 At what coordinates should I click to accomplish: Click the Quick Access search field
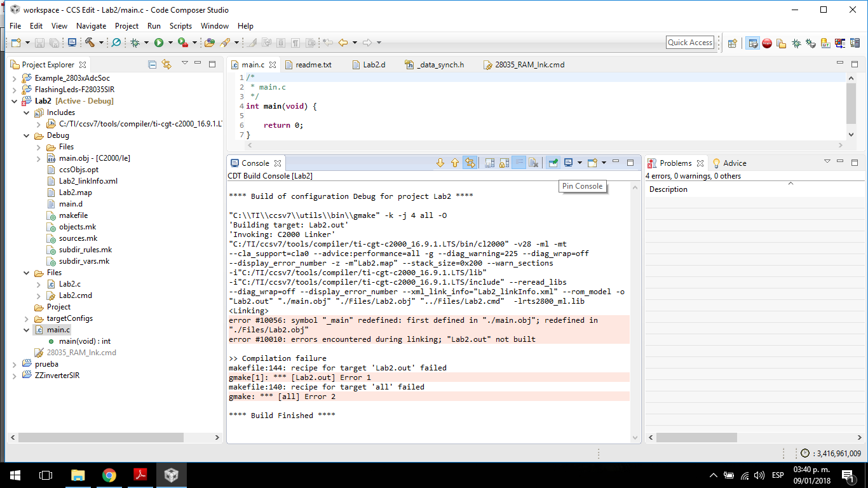[x=690, y=43]
